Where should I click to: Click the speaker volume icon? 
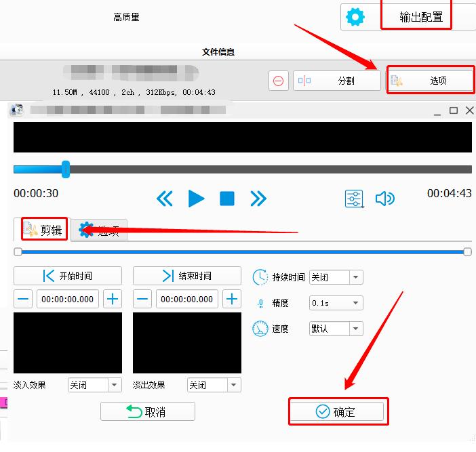[x=385, y=199]
